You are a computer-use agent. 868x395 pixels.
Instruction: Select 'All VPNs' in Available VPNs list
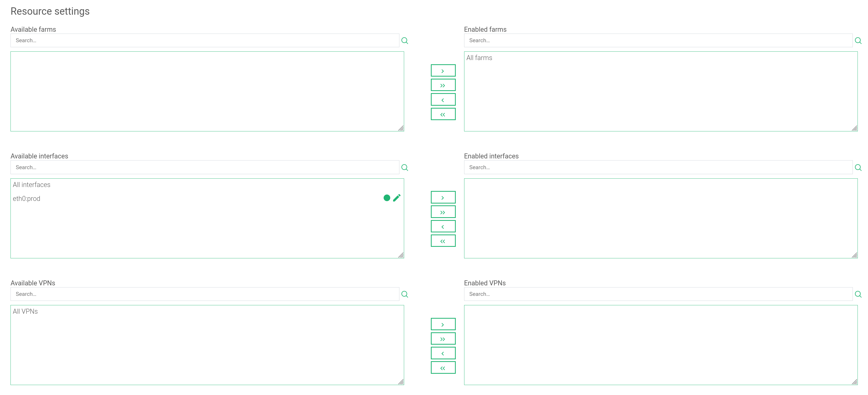click(25, 312)
